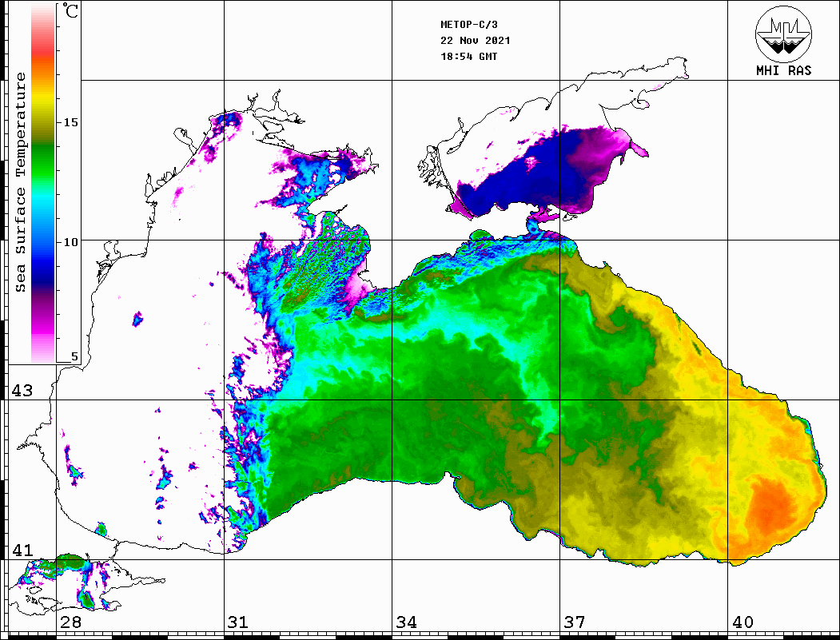Click longitude label '37'
This screenshot has width=840, height=640.
[575, 622]
